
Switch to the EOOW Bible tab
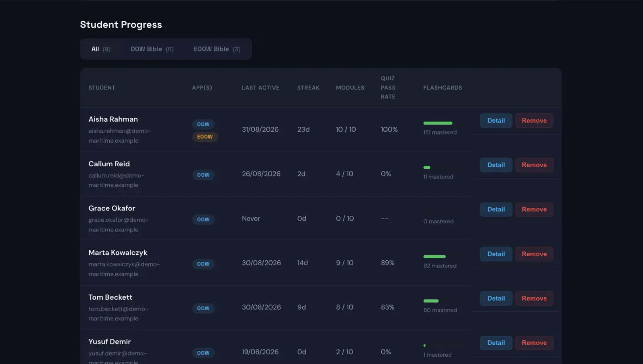(217, 49)
